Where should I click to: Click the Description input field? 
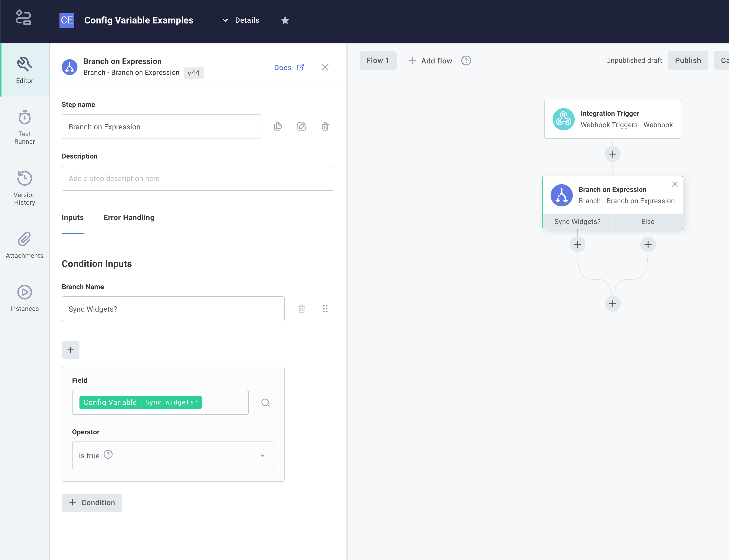(x=198, y=178)
